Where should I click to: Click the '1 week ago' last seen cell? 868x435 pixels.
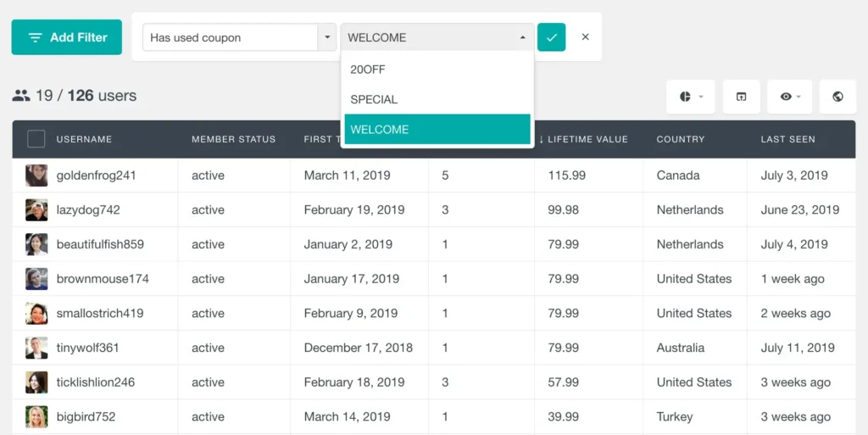(x=793, y=279)
